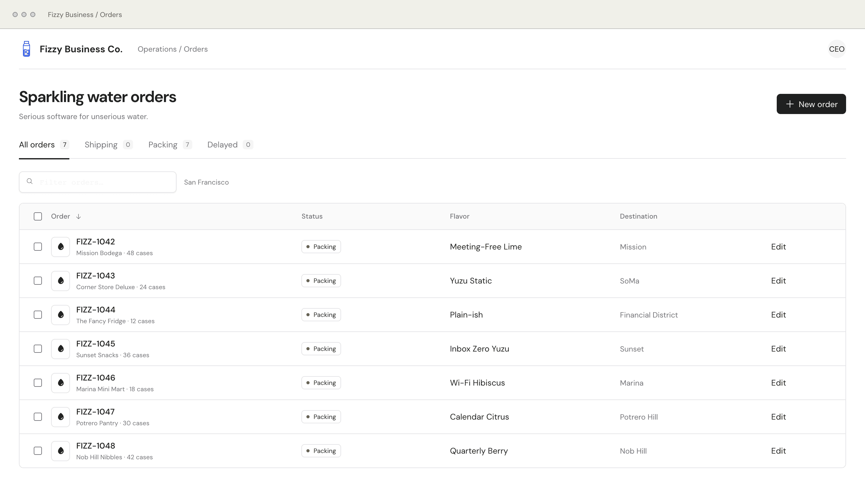This screenshot has height=504, width=865.
Task: Click the San Francisco location label
Action: pyautogui.click(x=206, y=182)
